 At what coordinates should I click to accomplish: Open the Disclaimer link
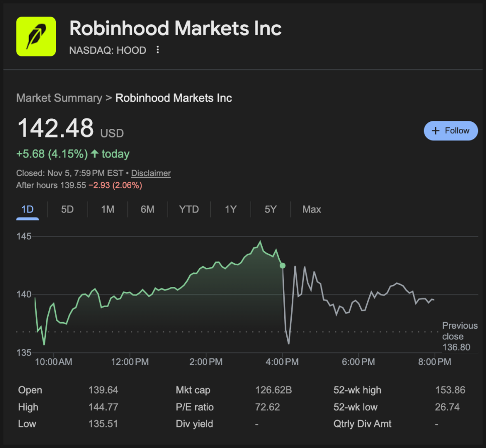[x=151, y=173]
